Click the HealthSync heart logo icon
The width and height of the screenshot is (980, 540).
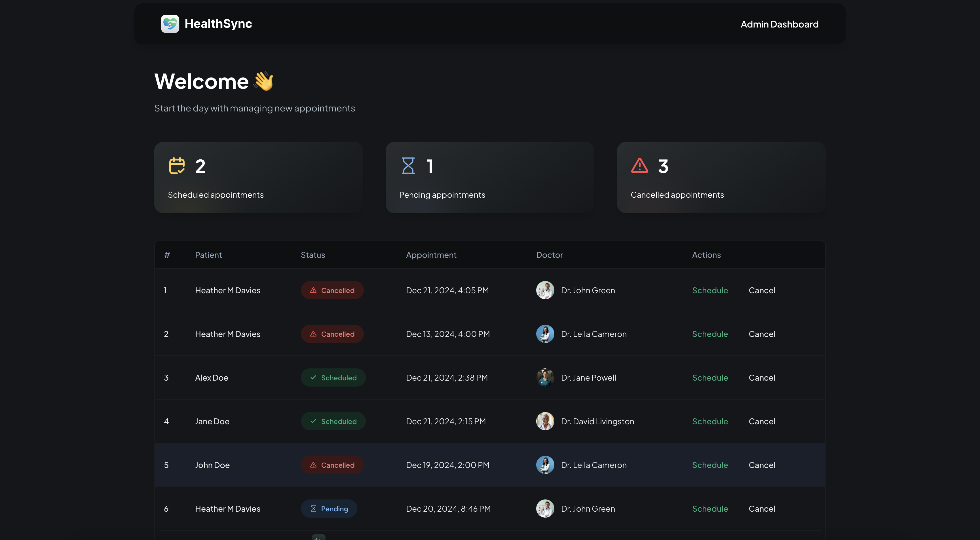point(170,24)
